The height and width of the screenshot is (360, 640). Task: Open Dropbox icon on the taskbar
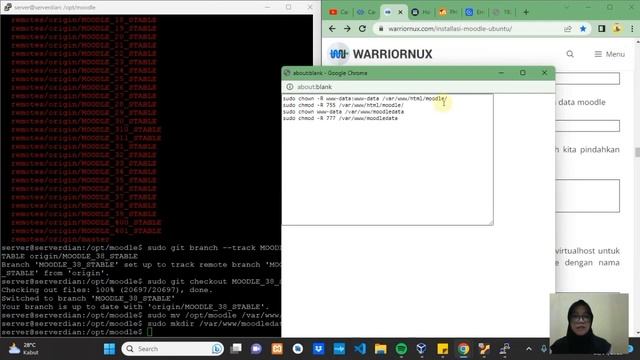pos(318,349)
